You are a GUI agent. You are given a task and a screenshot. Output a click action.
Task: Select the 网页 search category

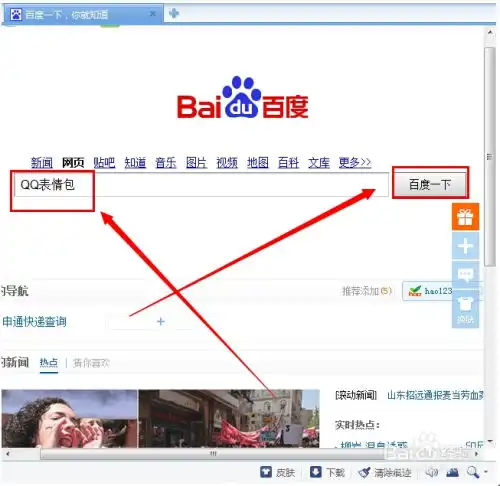point(73,163)
